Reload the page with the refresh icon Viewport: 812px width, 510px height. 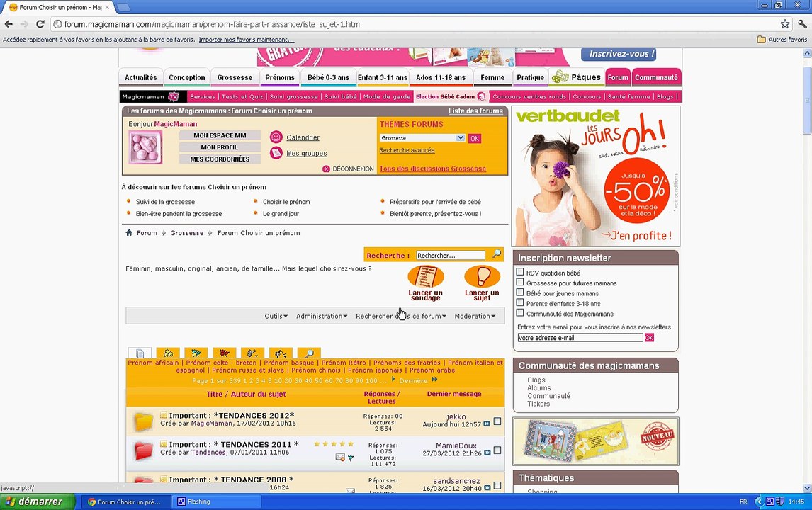tap(40, 24)
